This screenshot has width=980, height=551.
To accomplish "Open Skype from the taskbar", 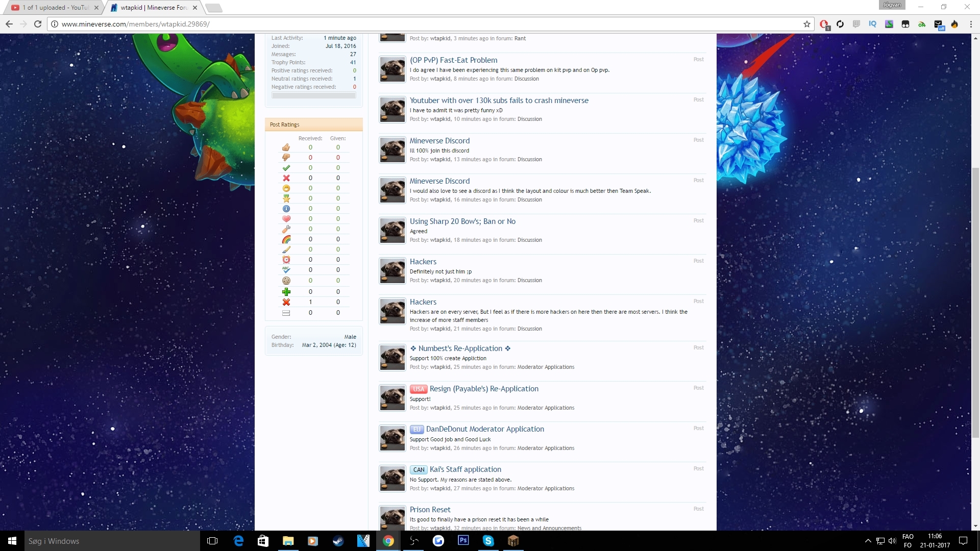I will coord(488,541).
